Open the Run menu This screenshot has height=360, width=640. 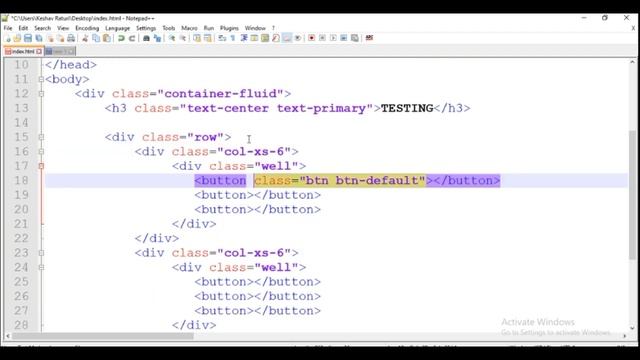(x=209, y=28)
